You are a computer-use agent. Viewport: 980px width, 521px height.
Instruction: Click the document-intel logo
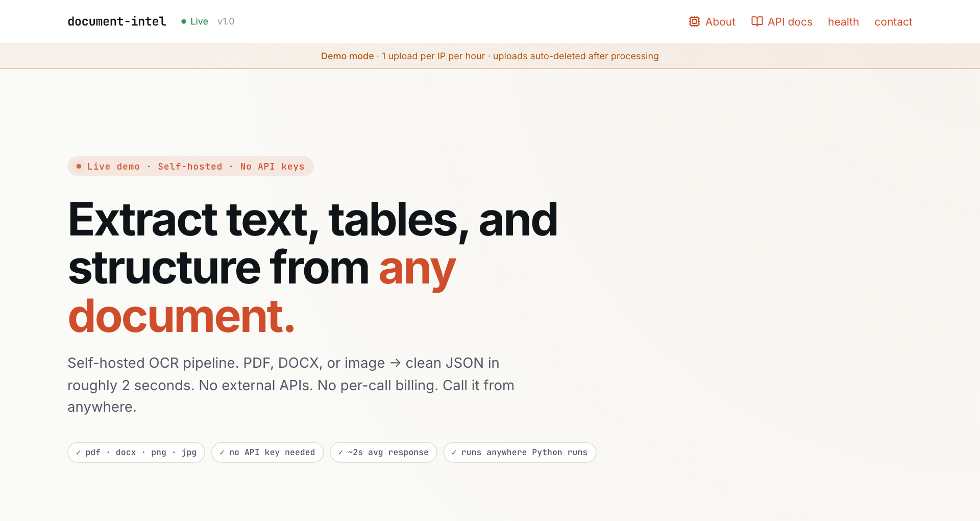click(117, 21)
